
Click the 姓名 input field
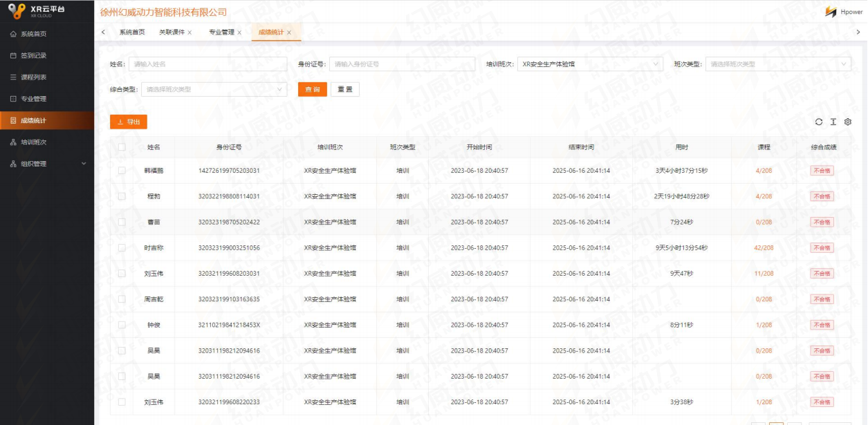point(207,64)
